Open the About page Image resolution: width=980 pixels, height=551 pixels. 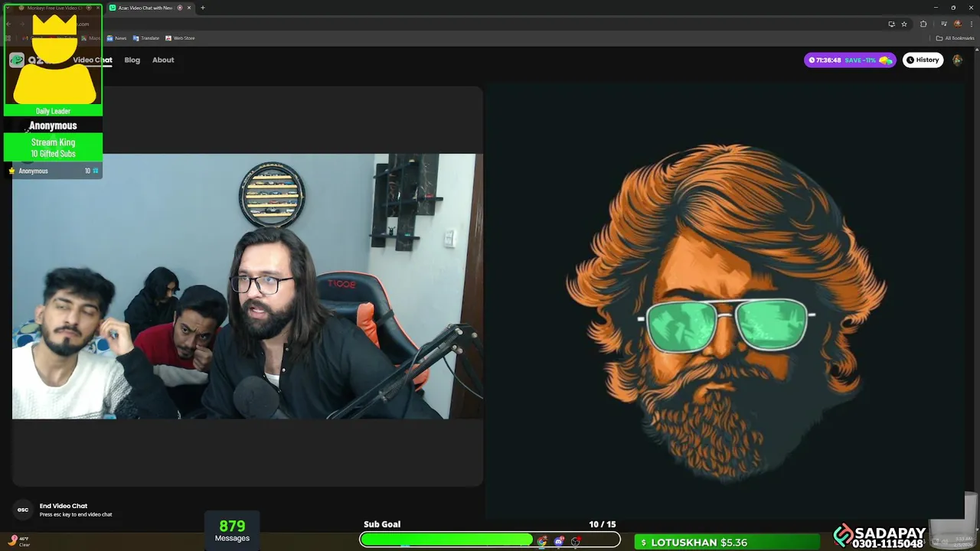point(163,60)
